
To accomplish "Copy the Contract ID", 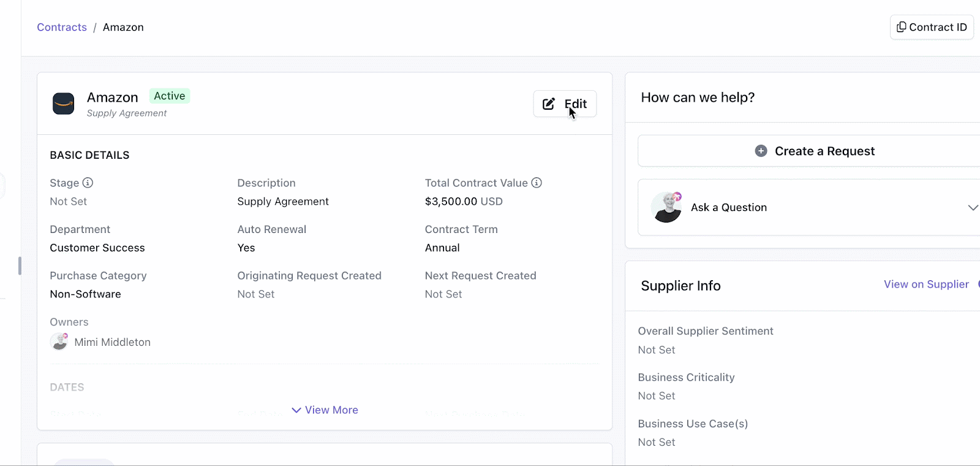I will 932,27.
